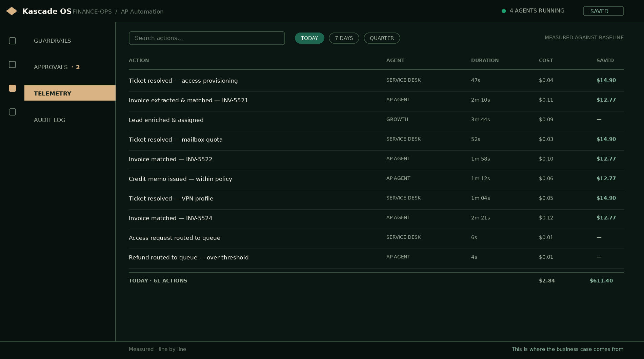The image size is (644, 359).
Task: Click the FINANCE-OPS breadcrumb
Action: [92, 12]
